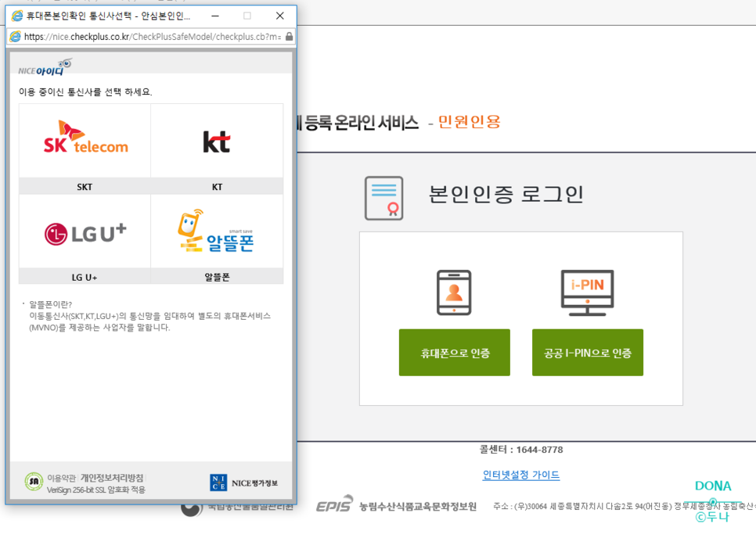Choose the 알뜰폰 carrier logo

click(216, 231)
